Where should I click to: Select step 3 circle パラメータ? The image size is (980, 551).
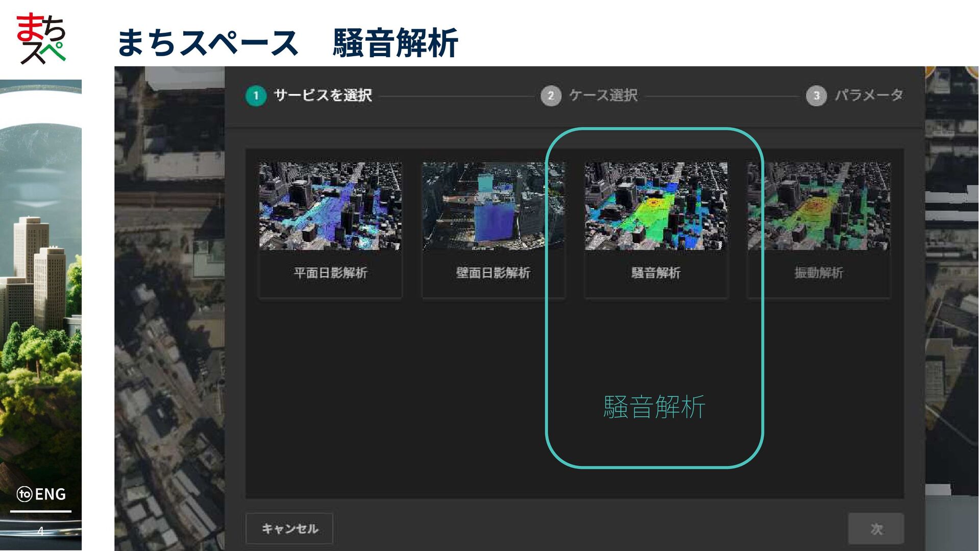tap(816, 96)
